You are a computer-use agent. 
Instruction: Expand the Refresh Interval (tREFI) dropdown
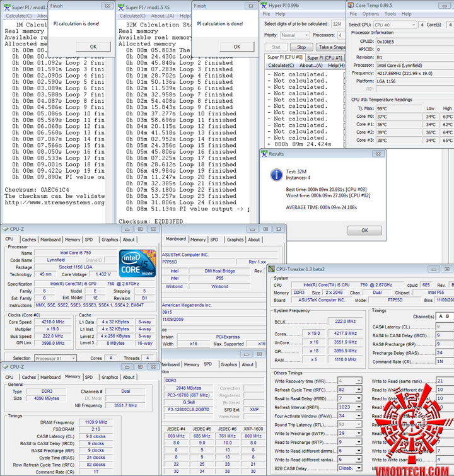[x=359, y=407]
